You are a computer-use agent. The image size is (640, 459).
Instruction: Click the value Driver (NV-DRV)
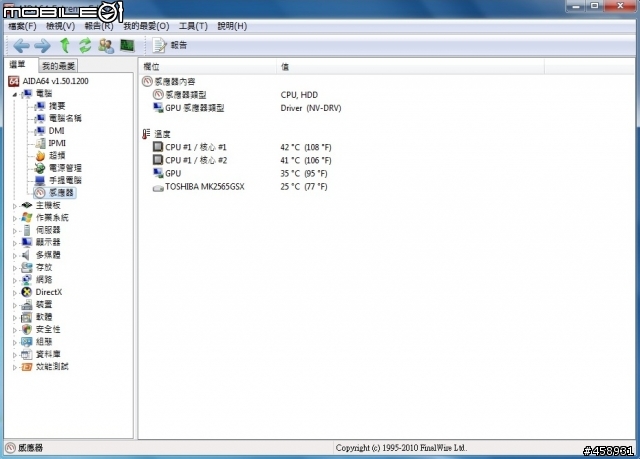(x=311, y=108)
